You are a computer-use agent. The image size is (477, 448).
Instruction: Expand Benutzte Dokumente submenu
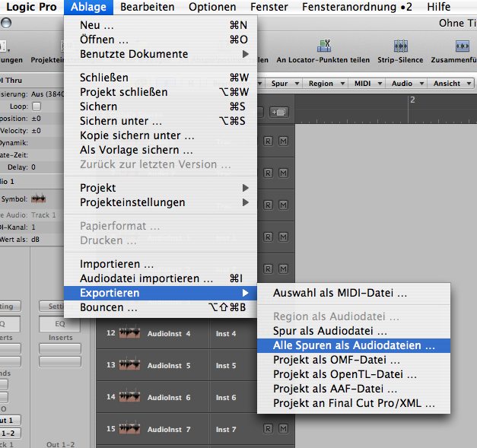(x=161, y=54)
